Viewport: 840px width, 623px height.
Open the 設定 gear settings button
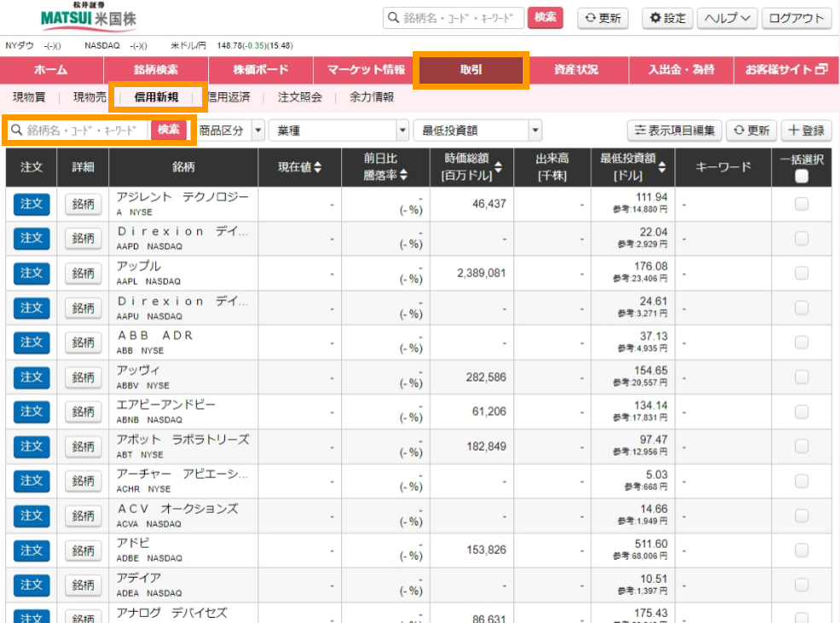coord(668,18)
